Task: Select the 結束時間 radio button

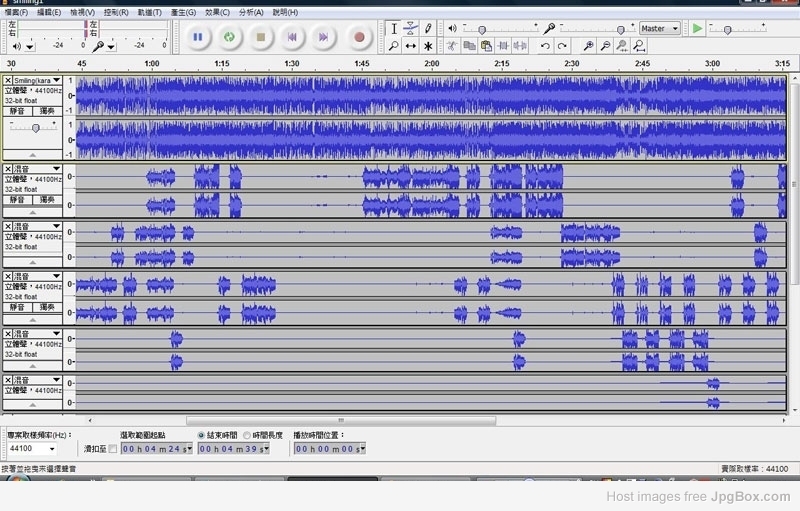Action: (x=201, y=435)
